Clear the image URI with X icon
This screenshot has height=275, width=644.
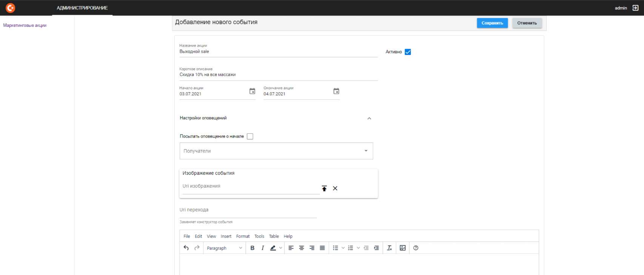coord(335,188)
